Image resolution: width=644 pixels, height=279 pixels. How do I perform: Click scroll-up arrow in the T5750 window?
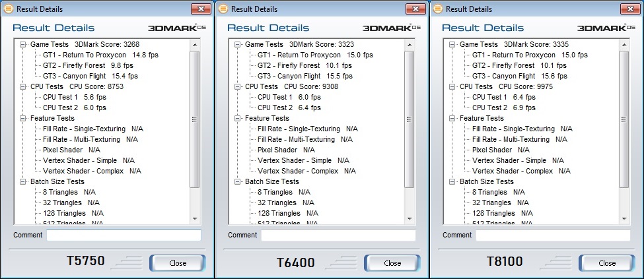pyautogui.click(x=195, y=44)
